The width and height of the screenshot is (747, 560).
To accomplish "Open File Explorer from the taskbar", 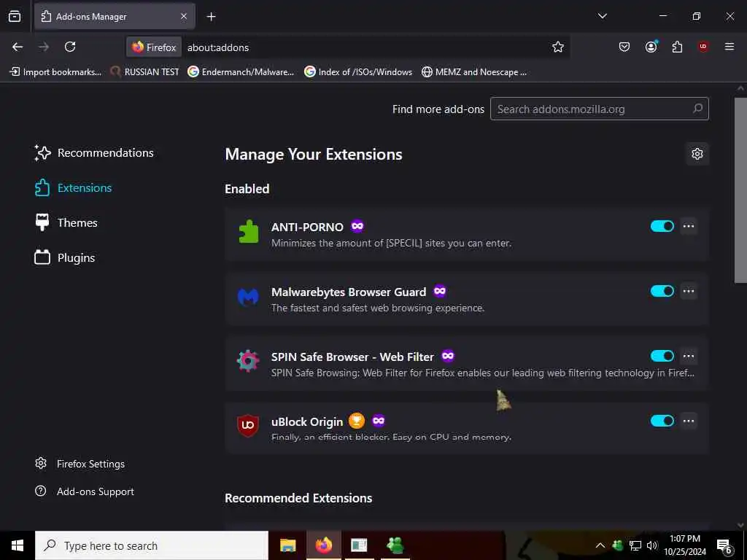I will pyautogui.click(x=287, y=545).
